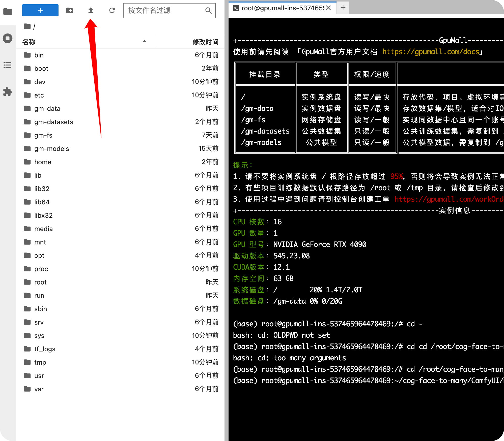Image resolution: width=504 pixels, height=441 pixels.
Task: Add a new tab with the plus button
Action: click(343, 8)
